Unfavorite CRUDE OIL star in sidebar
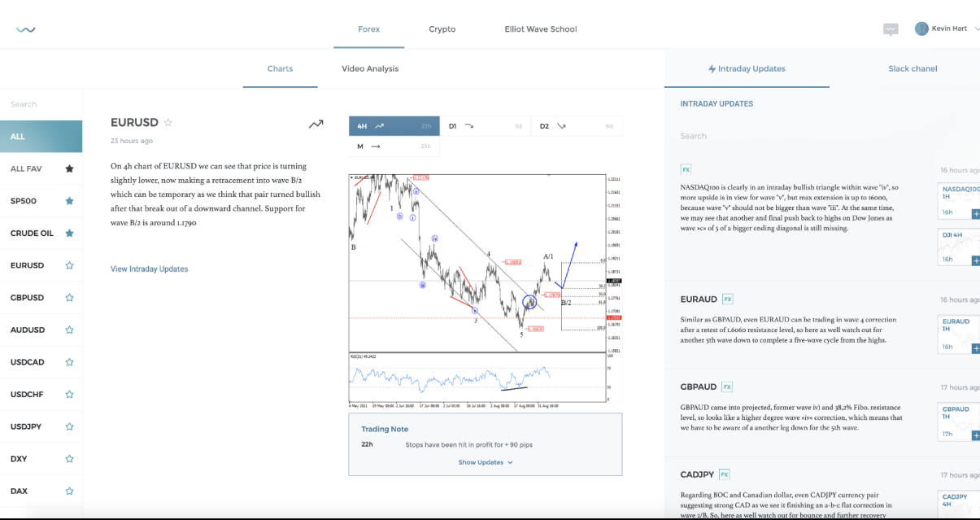The width and height of the screenshot is (980, 520). [x=70, y=233]
